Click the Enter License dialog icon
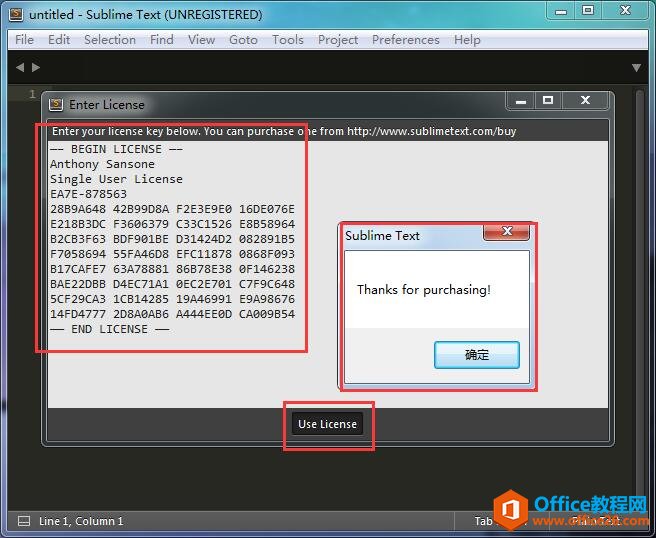Image resolution: width=656 pixels, height=538 pixels. tap(56, 105)
